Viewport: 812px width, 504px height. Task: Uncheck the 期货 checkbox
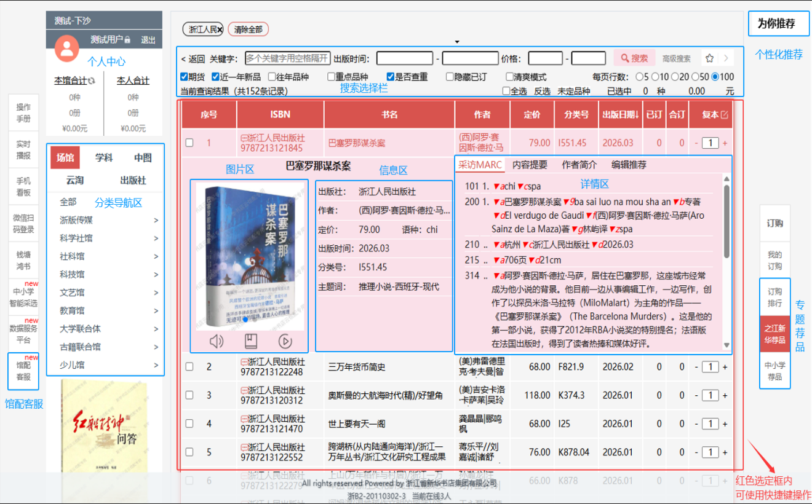click(184, 77)
